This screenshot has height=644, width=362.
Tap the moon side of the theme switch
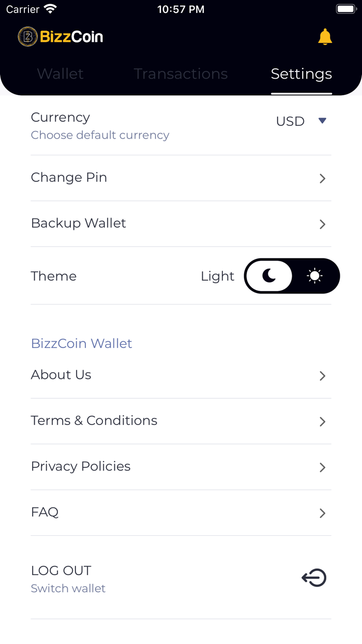[269, 276]
